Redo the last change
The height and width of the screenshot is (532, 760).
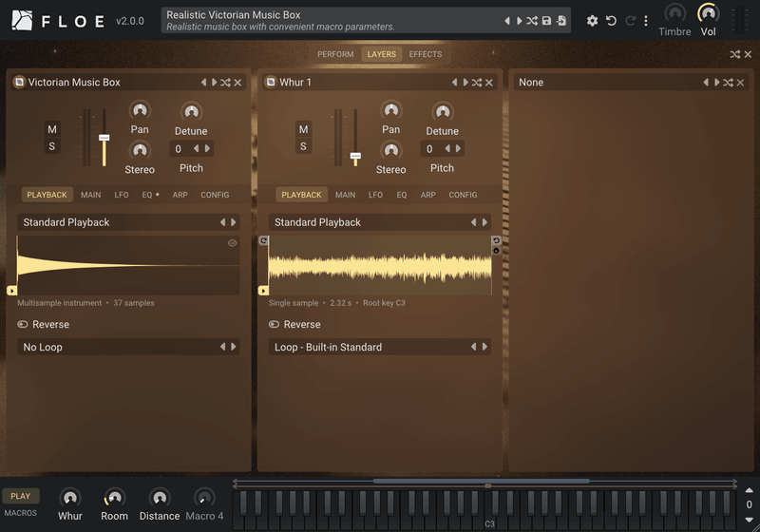pos(630,21)
